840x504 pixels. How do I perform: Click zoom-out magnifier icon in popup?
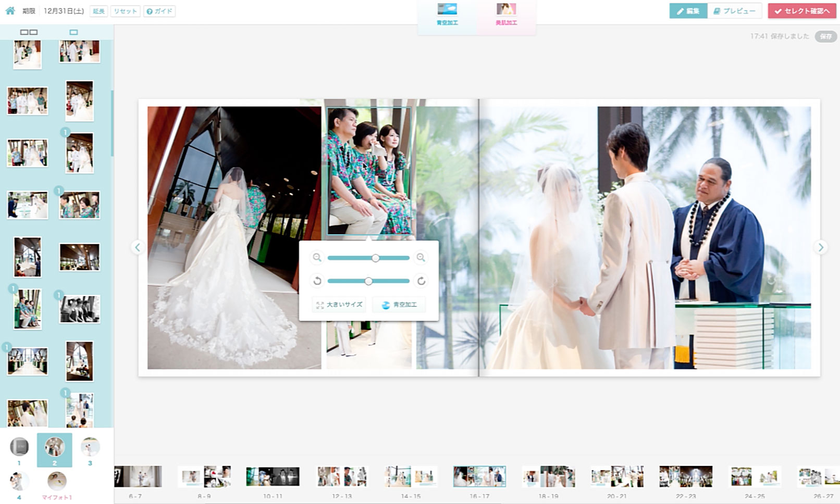(x=317, y=257)
